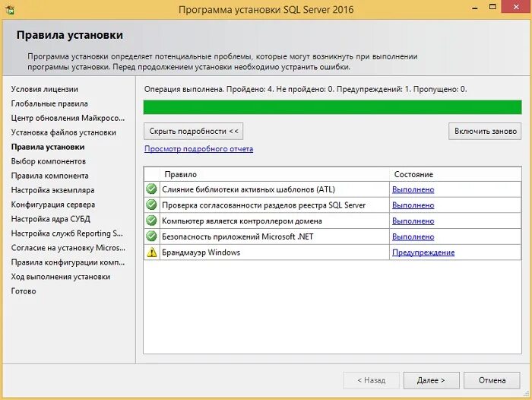The image size is (532, 400).
Task: Select Настройка экземпляра step
Action: click(52, 190)
